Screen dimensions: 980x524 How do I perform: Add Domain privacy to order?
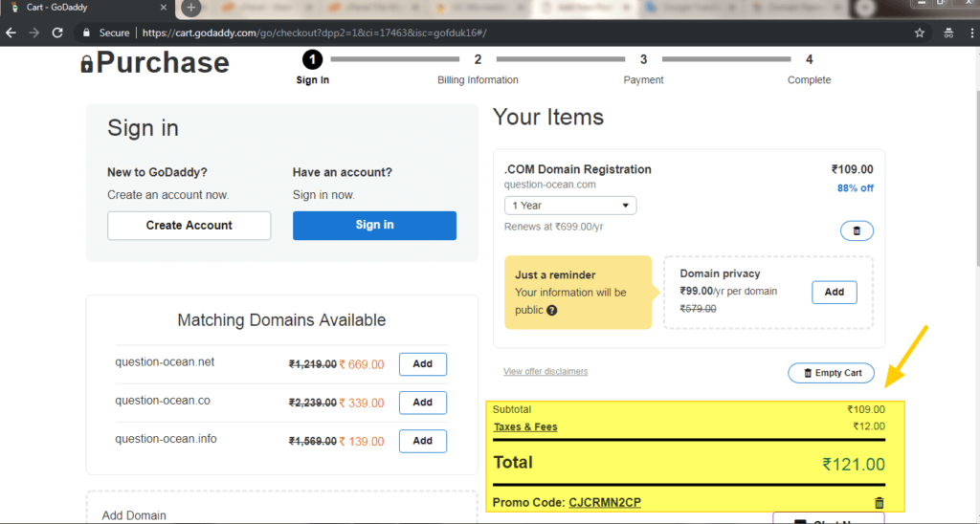pyautogui.click(x=835, y=293)
